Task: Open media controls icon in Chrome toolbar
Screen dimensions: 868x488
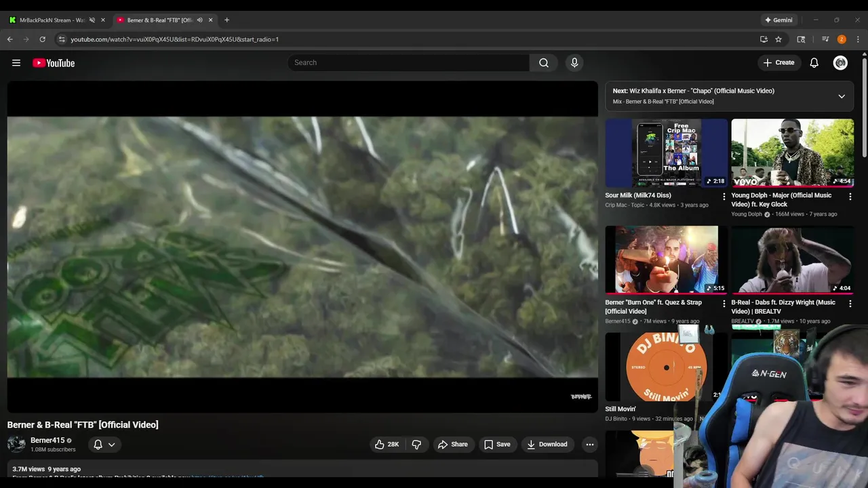Action: tap(825, 39)
